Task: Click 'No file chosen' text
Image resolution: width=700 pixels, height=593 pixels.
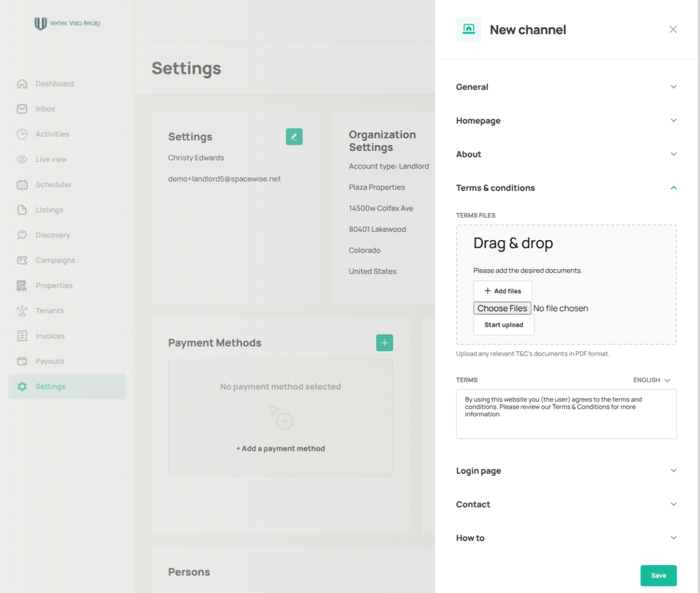Action: (x=561, y=309)
